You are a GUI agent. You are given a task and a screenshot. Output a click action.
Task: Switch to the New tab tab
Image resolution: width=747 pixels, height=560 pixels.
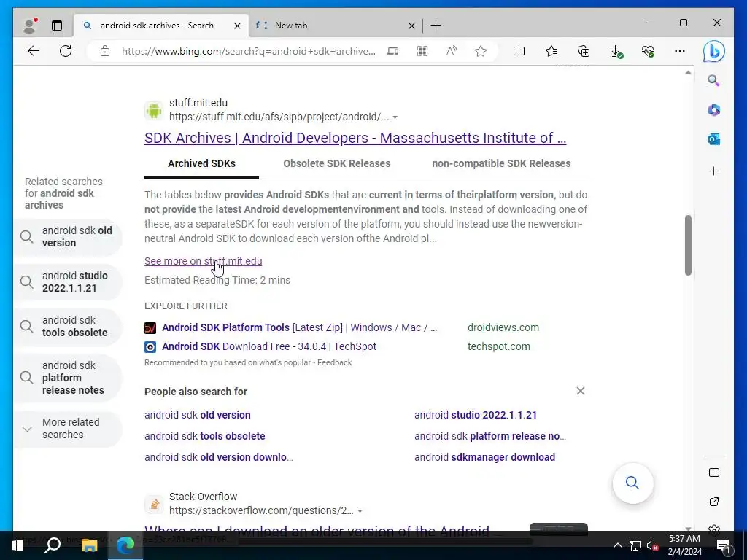(x=336, y=26)
